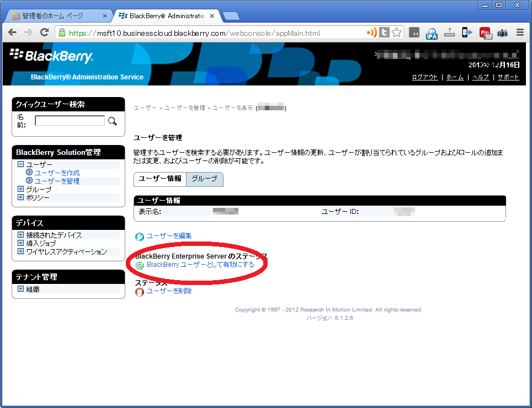Switch to the グループ tab
The height and width of the screenshot is (408, 532).
(x=205, y=179)
